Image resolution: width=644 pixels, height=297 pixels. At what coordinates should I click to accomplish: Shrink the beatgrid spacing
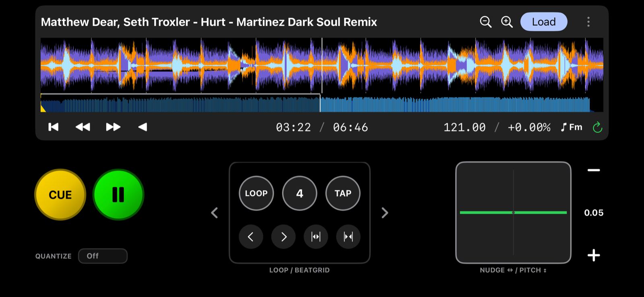pyautogui.click(x=348, y=237)
